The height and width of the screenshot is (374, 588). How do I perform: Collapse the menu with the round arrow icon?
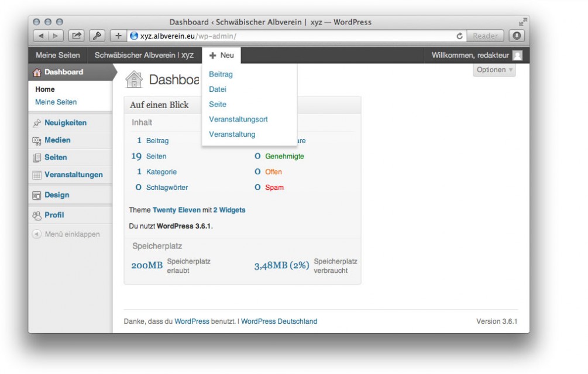coord(37,234)
